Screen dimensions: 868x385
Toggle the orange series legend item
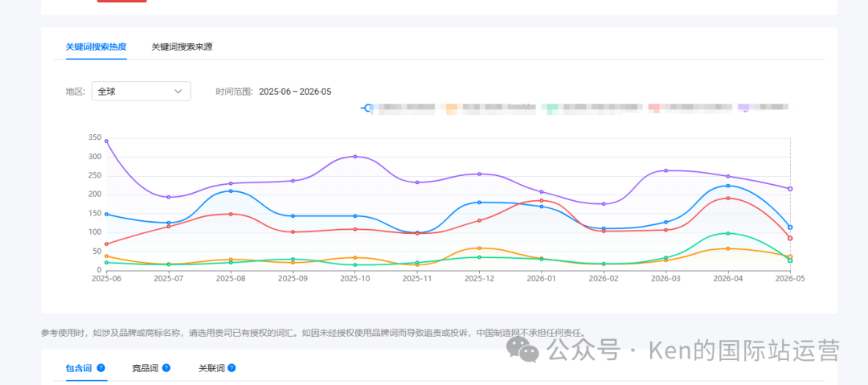pyautogui.click(x=488, y=108)
